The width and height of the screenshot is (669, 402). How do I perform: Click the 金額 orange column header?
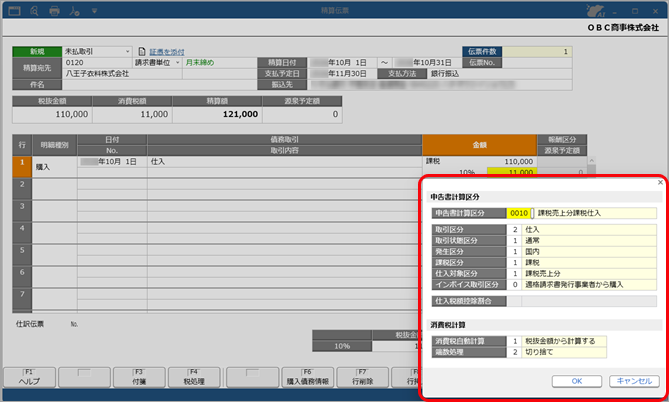(480, 145)
